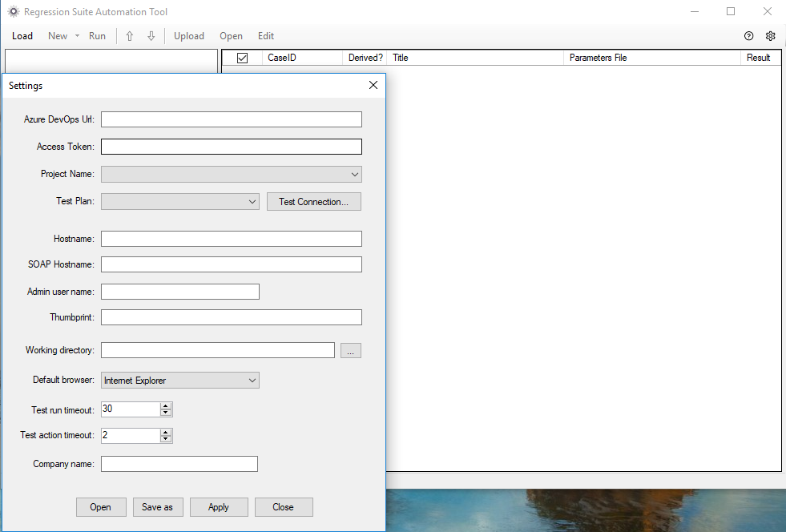
Task: Click the move-down arrow icon
Action: 151,36
